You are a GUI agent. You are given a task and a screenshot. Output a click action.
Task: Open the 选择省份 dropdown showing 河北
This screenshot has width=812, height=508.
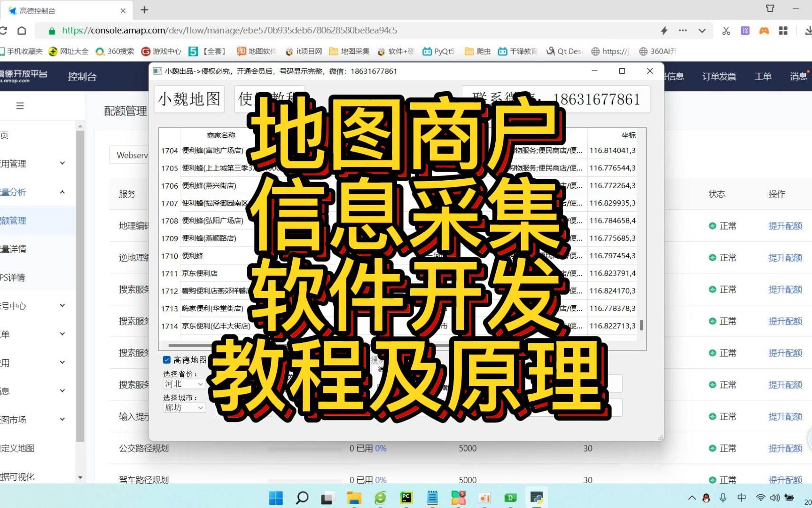[x=184, y=384]
